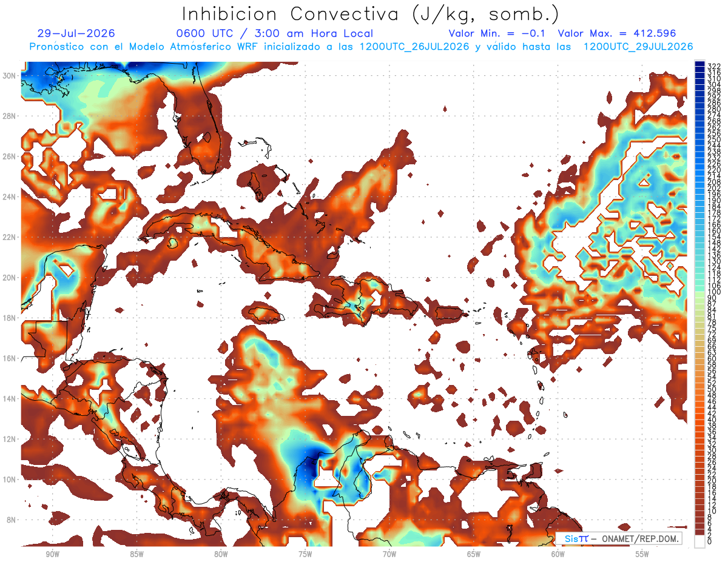Screen dimensions: 728x562
Task: Click the '60W' longitude label
Action: 558,554
